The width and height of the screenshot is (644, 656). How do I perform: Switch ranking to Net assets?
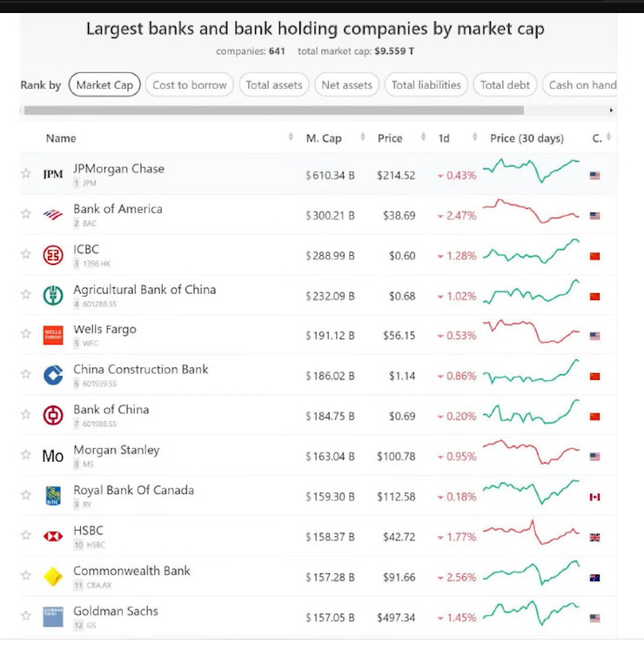click(347, 85)
